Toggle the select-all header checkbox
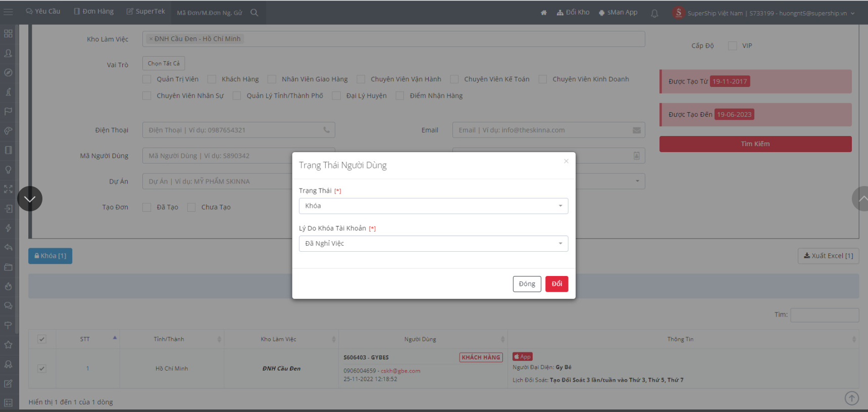Viewport: 868px width, 412px height. (x=42, y=339)
